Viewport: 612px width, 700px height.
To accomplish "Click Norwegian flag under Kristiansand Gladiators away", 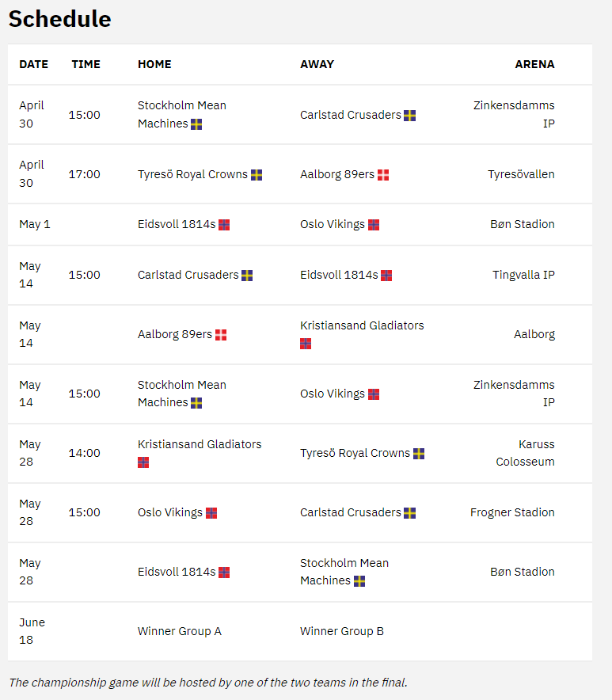I will [306, 344].
